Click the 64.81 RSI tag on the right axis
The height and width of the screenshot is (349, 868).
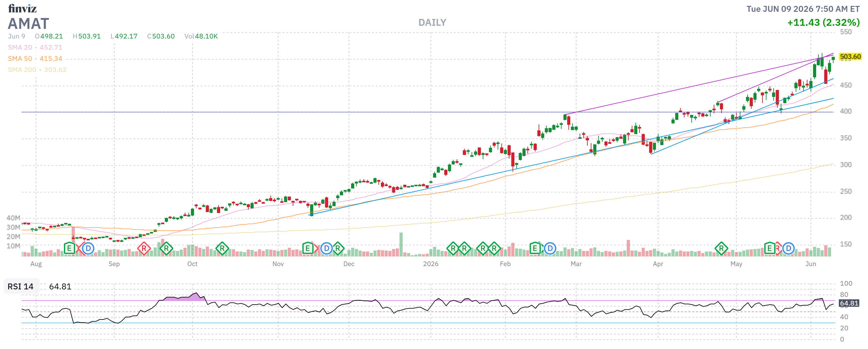pyautogui.click(x=849, y=304)
